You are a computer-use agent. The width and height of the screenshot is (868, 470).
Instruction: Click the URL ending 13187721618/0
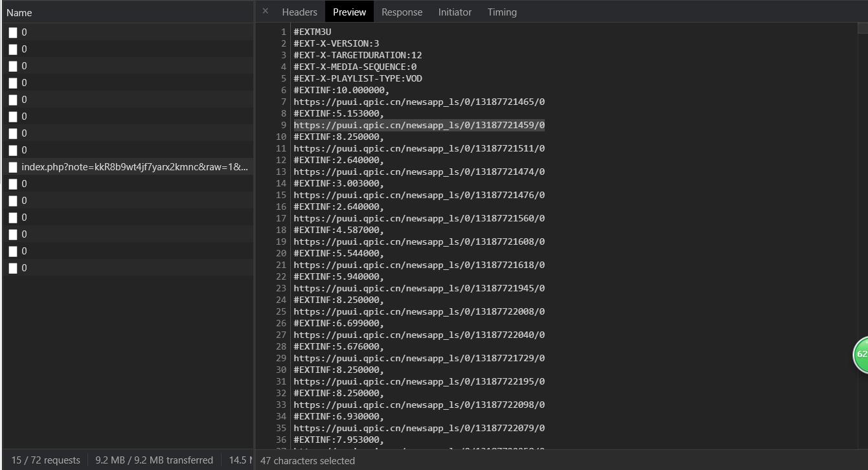(419, 265)
